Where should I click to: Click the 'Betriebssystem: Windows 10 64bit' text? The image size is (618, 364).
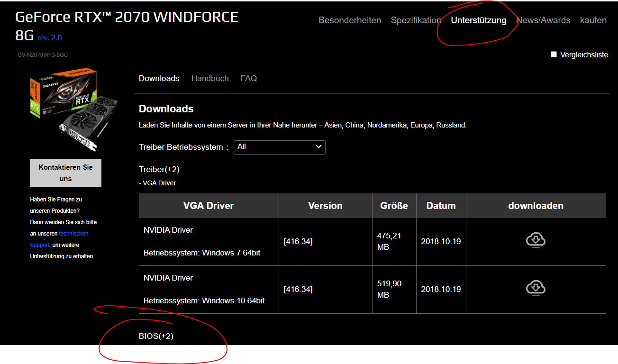pos(204,301)
